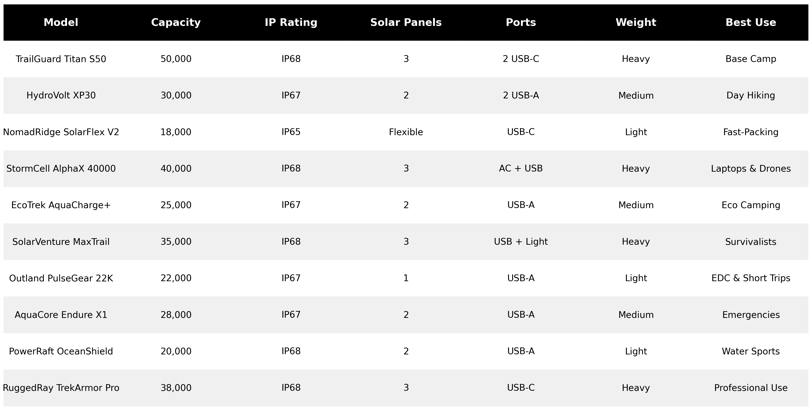Click the RuggedRay TrekArmor Pro cell
This screenshot has width=812, height=411.
(x=61, y=388)
